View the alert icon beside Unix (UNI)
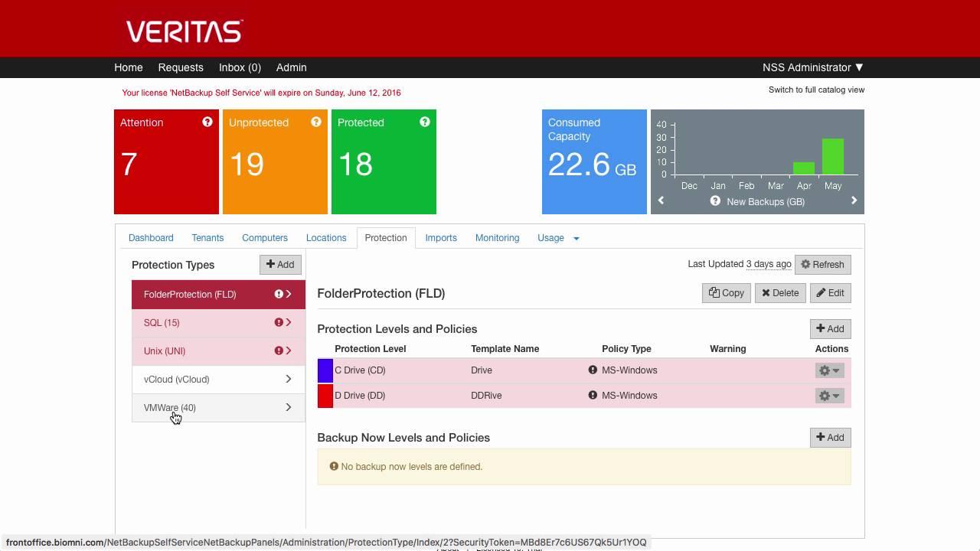Viewport: 980px width, 551px height. [279, 350]
